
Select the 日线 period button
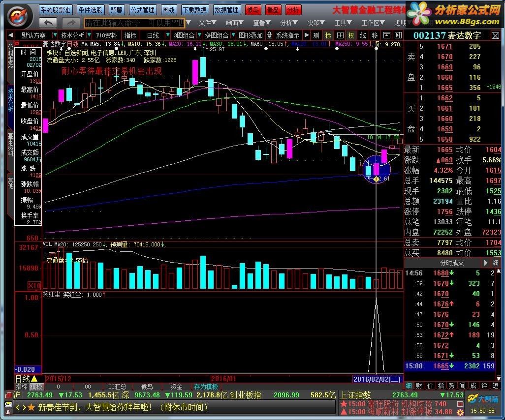pos(153,35)
